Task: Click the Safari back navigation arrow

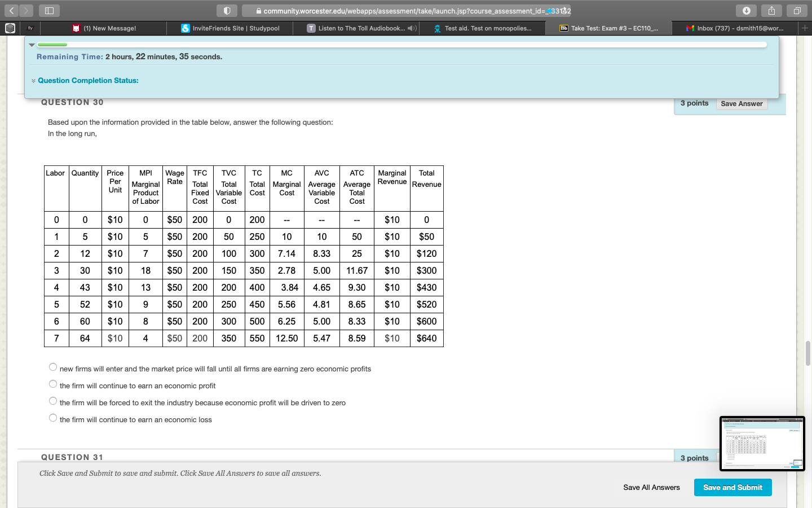Action: [11, 11]
